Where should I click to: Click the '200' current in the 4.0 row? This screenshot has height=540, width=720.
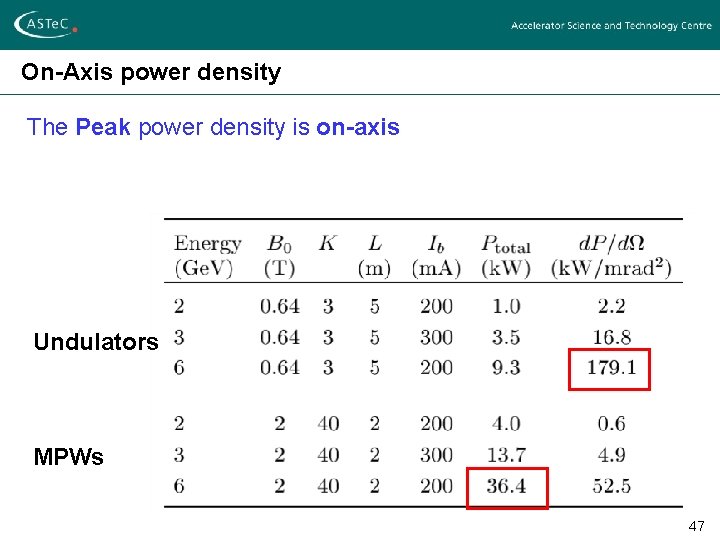(x=436, y=423)
